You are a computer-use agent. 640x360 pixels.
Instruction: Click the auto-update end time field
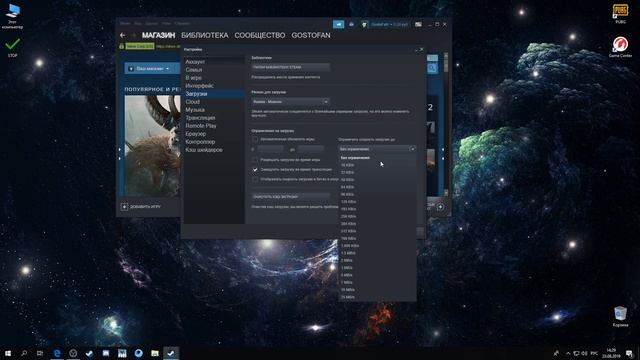pyautogui.click(x=311, y=149)
